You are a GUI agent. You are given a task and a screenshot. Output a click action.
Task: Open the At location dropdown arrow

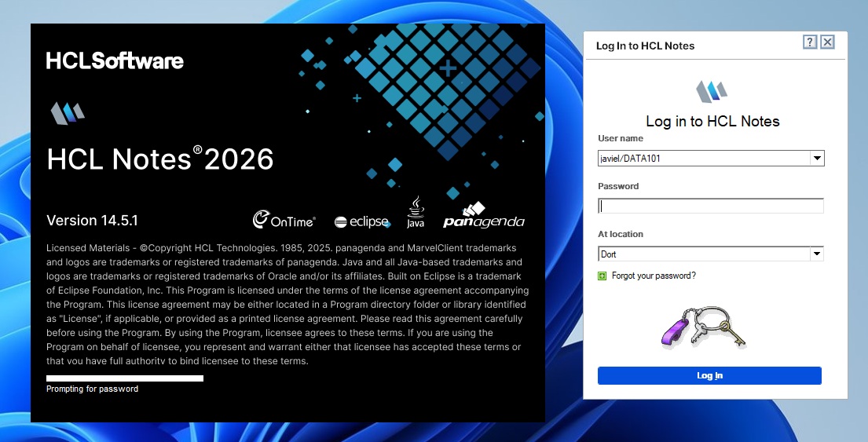817,254
